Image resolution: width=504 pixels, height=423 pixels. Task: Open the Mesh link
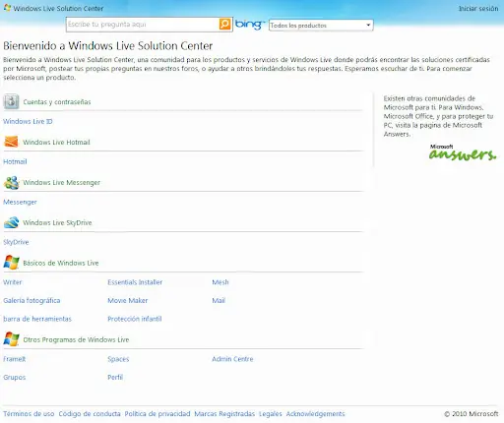(220, 282)
